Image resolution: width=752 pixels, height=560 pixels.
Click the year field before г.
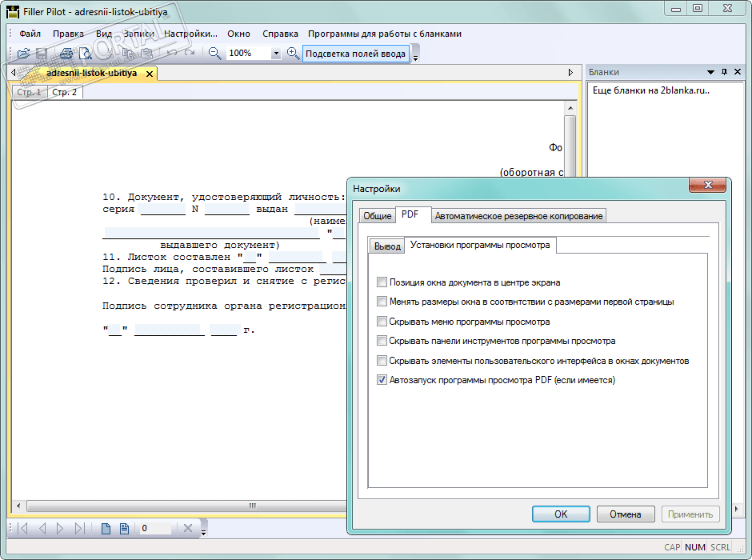click(223, 330)
